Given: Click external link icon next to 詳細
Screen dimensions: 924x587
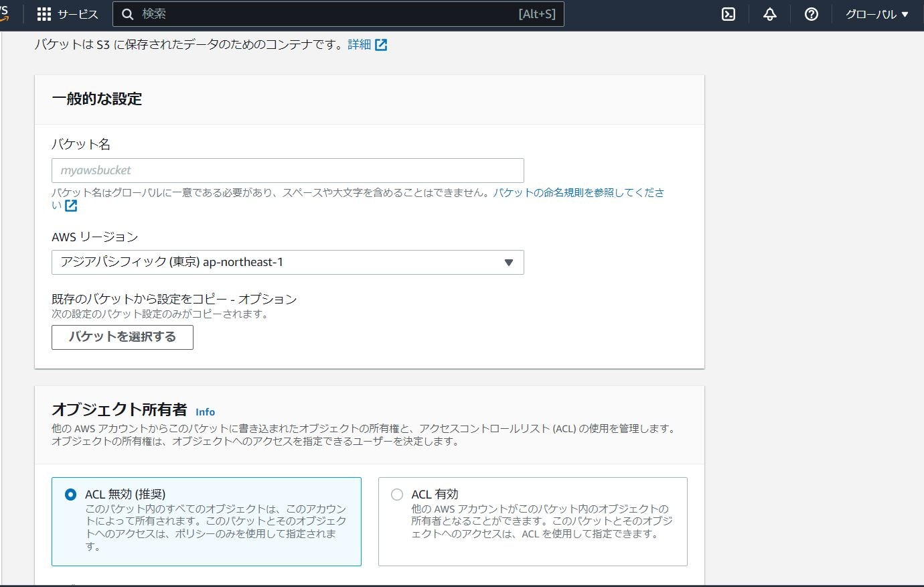Looking at the screenshot, I should click(x=381, y=45).
